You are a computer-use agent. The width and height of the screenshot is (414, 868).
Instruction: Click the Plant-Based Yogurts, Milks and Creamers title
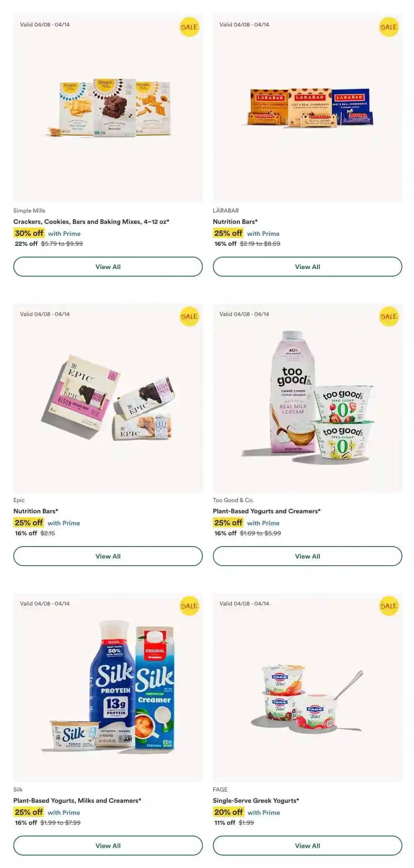tap(77, 800)
